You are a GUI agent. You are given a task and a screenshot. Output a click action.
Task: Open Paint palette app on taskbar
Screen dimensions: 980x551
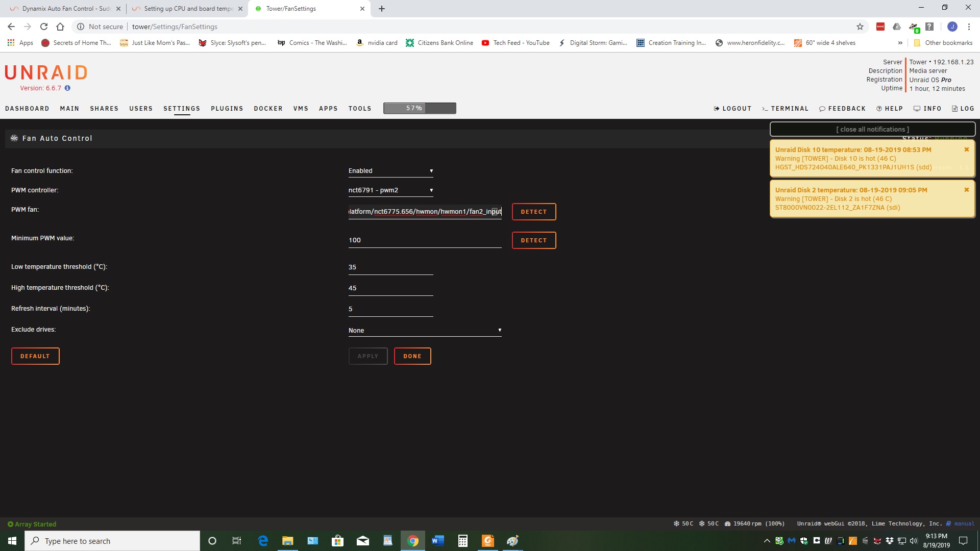pyautogui.click(x=513, y=541)
